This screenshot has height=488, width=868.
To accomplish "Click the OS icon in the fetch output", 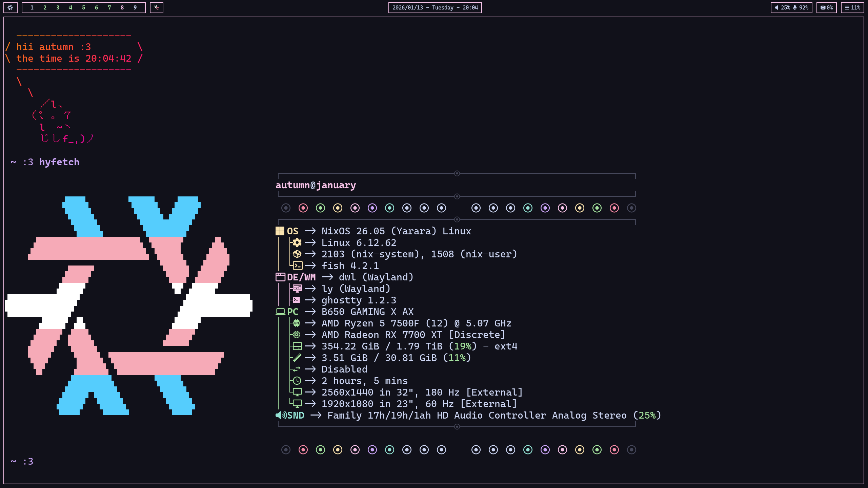I will point(280,231).
